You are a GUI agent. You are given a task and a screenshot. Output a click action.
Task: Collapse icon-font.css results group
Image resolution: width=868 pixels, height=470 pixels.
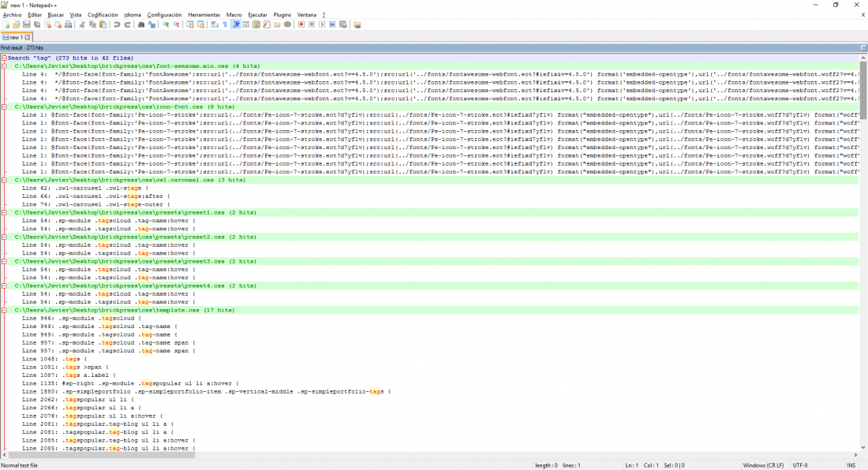coord(4,106)
